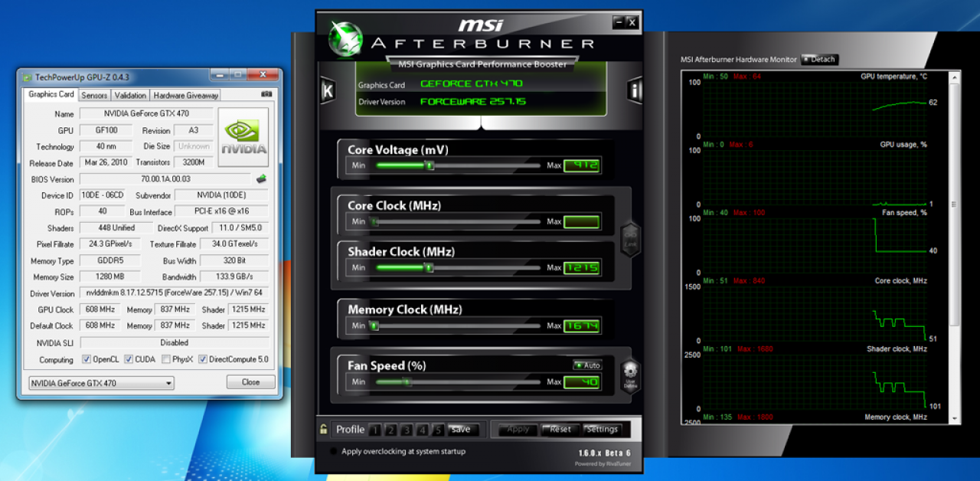Image resolution: width=980 pixels, height=481 pixels.
Task: Click the NVIDIA logo in GPU-Z
Action: point(243,137)
